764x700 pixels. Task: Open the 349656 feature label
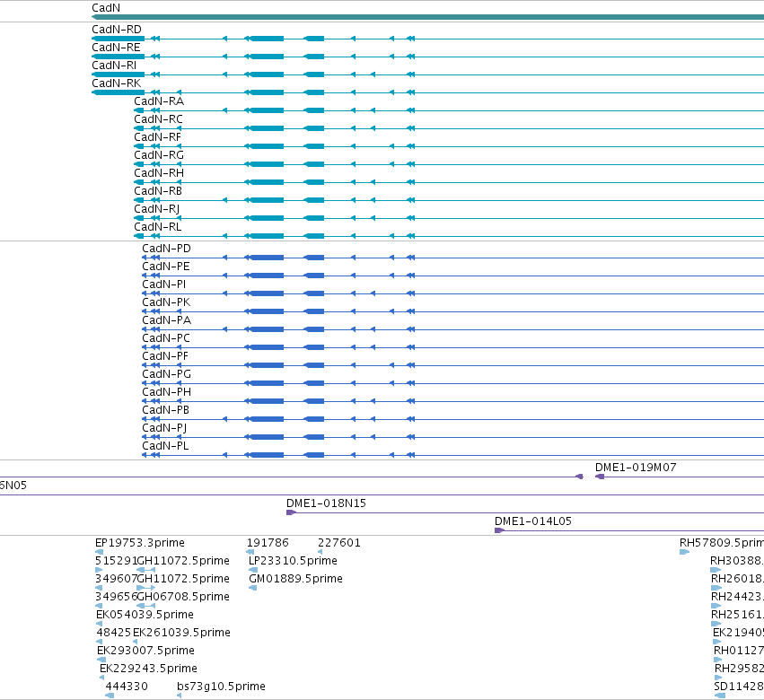tap(116, 597)
